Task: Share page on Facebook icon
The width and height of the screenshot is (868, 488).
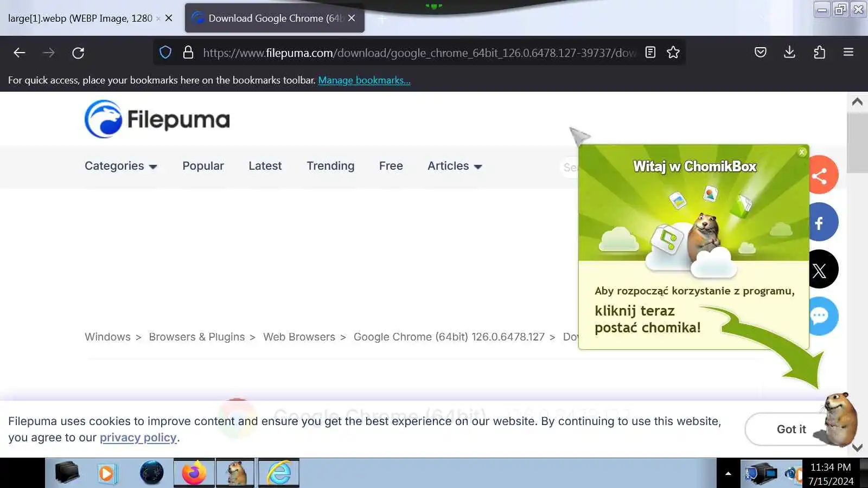Action: (823, 222)
